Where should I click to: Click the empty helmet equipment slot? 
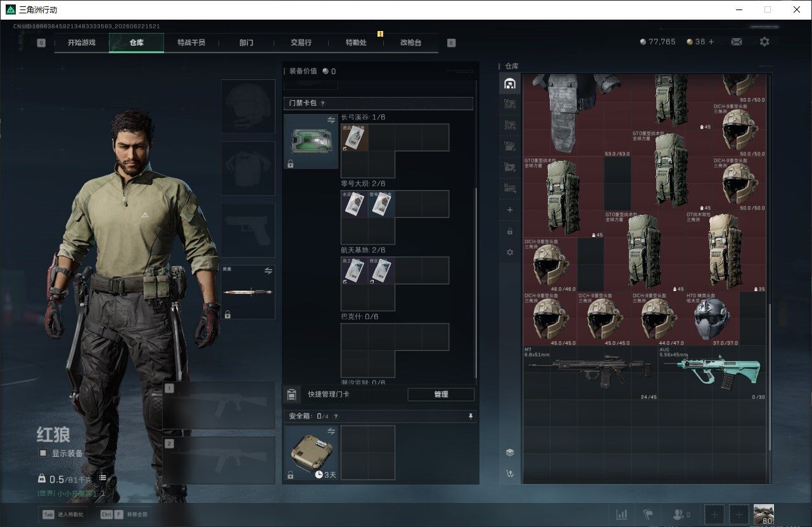coord(248,106)
